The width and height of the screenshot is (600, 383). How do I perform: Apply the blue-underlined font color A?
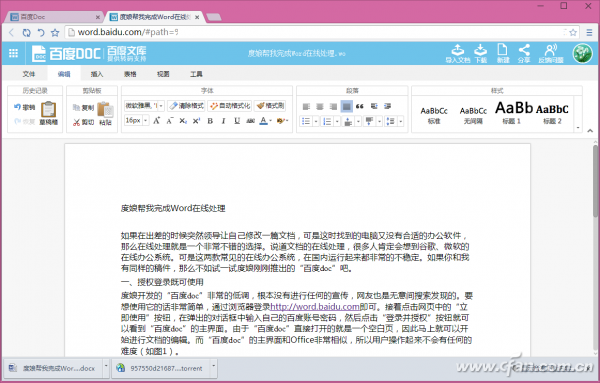pos(263,121)
